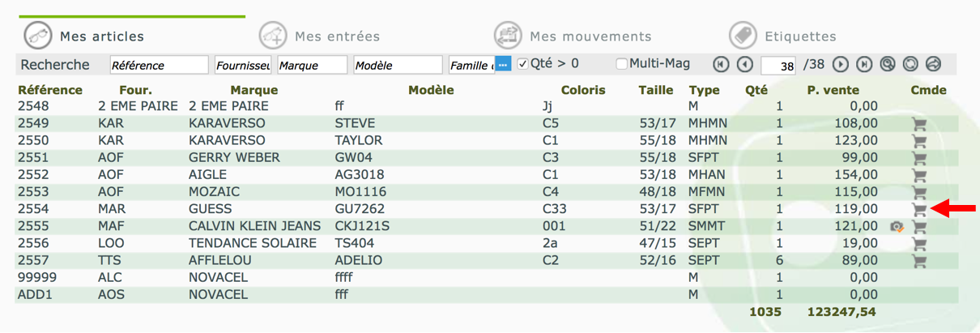Jump to the last page of results

[x=864, y=64]
